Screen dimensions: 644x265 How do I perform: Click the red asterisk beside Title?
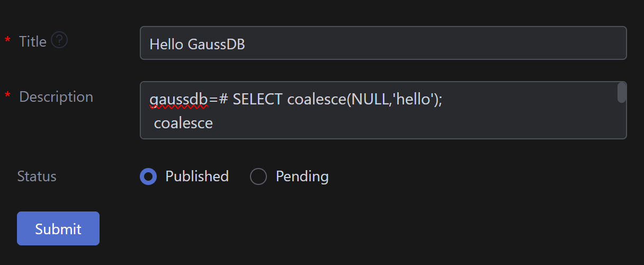(x=7, y=41)
